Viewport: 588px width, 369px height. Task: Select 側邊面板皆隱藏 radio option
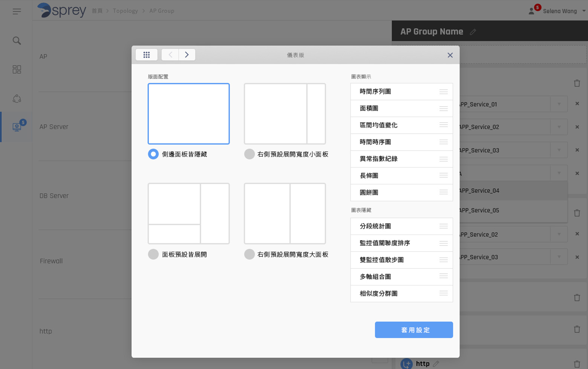click(153, 154)
